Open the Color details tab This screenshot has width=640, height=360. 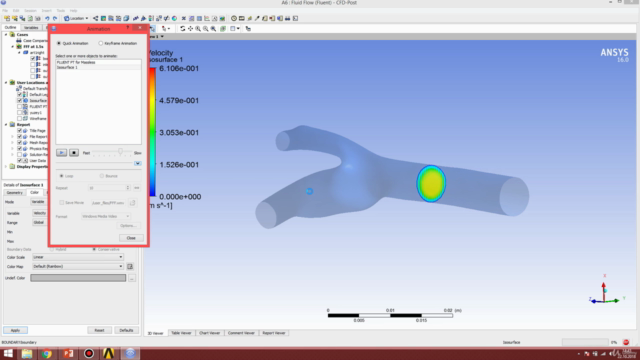pyautogui.click(x=34, y=193)
